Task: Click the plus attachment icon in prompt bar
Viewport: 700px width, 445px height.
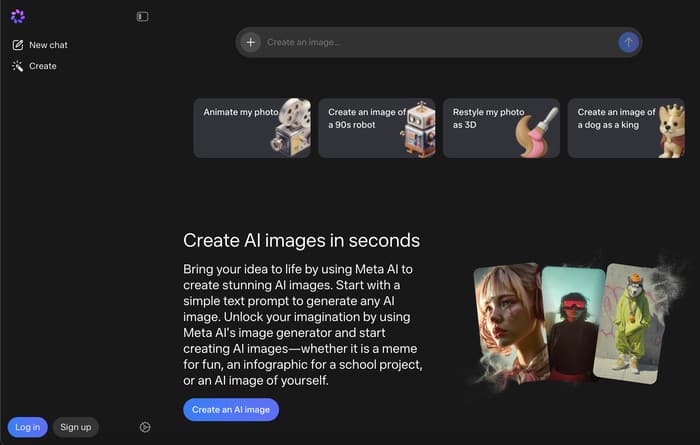Action: (250, 42)
